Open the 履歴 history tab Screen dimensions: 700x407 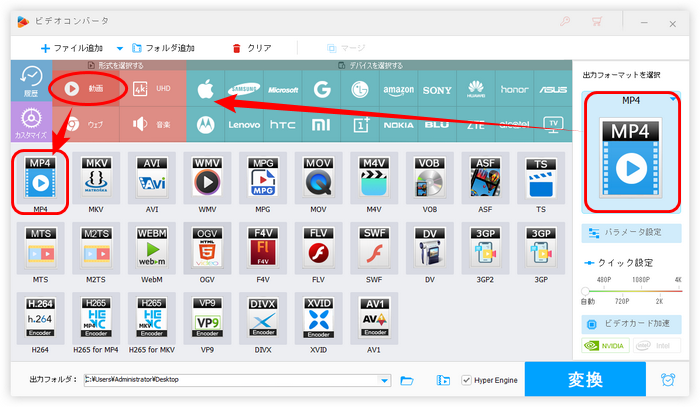31,81
